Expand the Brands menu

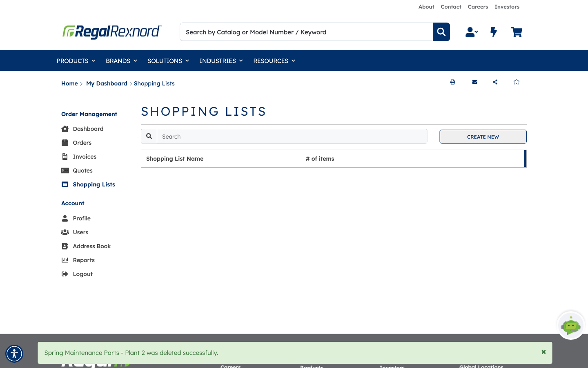pos(121,61)
